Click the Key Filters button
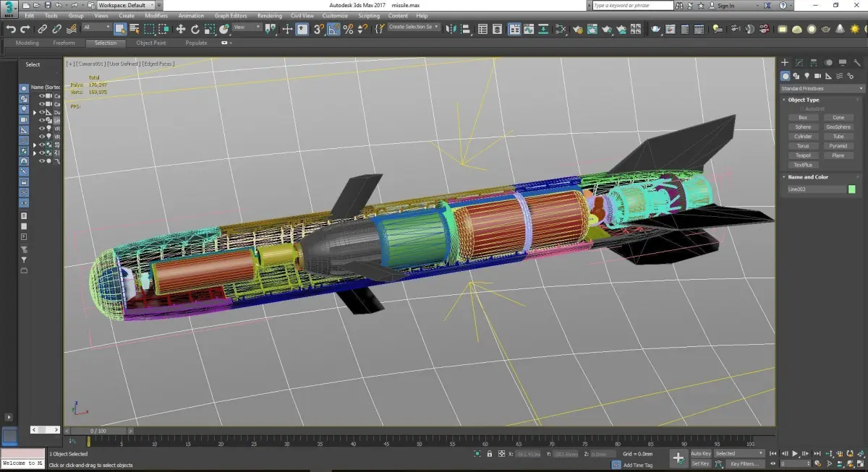The height and width of the screenshot is (472, 868). click(x=744, y=463)
